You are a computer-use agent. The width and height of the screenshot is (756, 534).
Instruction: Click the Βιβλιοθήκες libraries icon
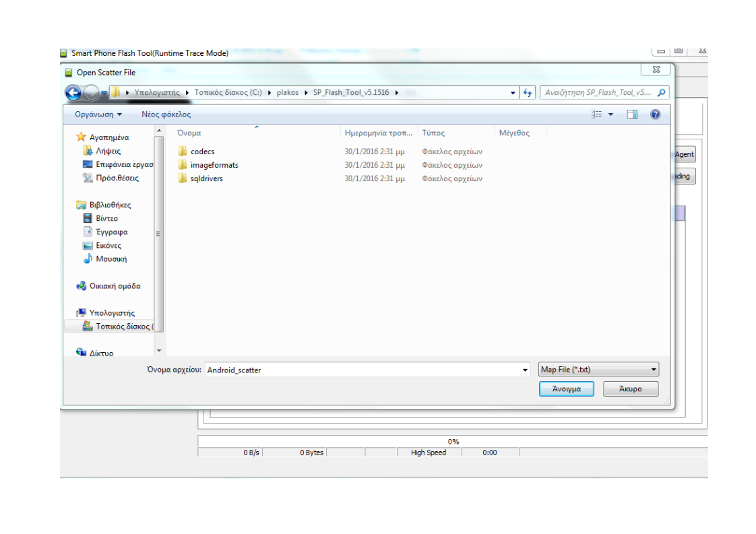[x=81, y=205]
